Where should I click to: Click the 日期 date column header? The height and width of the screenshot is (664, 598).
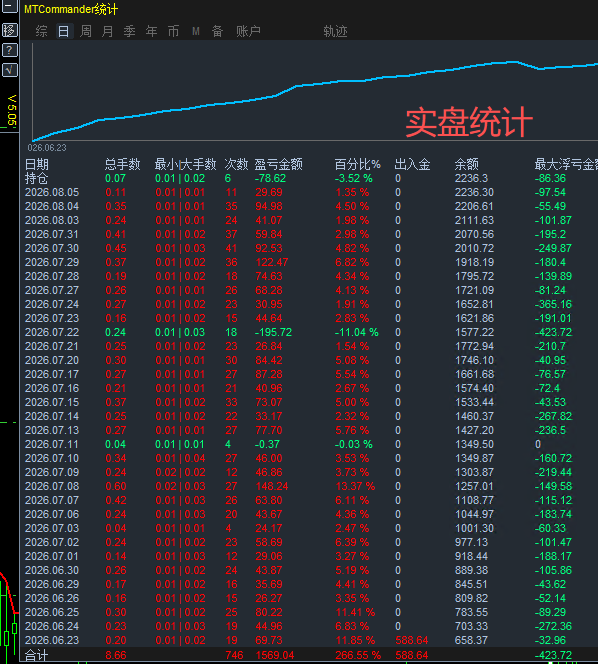[x=37, y=164]
